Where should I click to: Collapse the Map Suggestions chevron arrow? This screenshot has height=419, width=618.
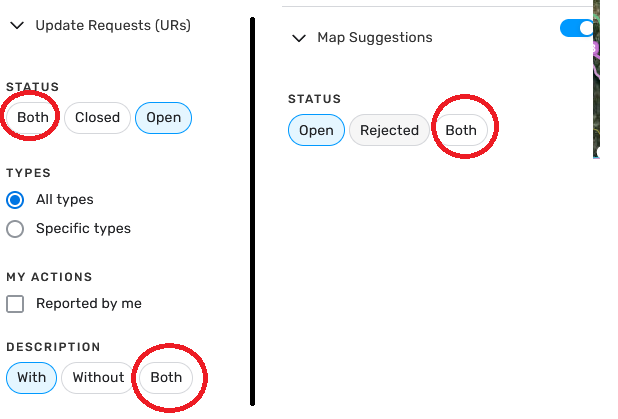pyautogui.click(x=299, y=38)
